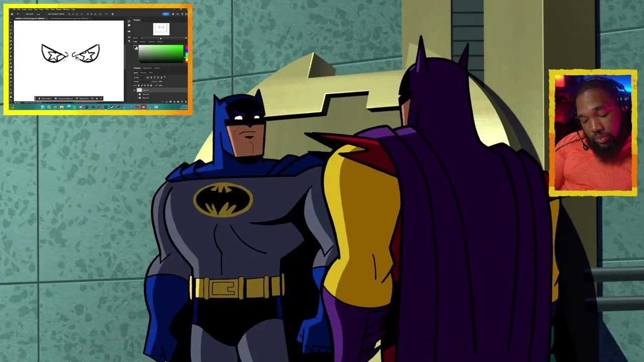Open the File menu

point(14,10)
